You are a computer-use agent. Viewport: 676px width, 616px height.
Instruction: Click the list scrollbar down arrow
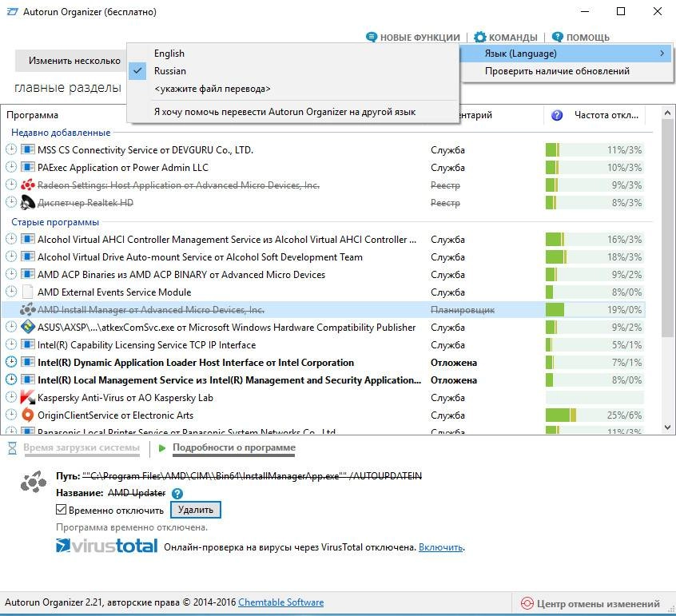(667, 427)
